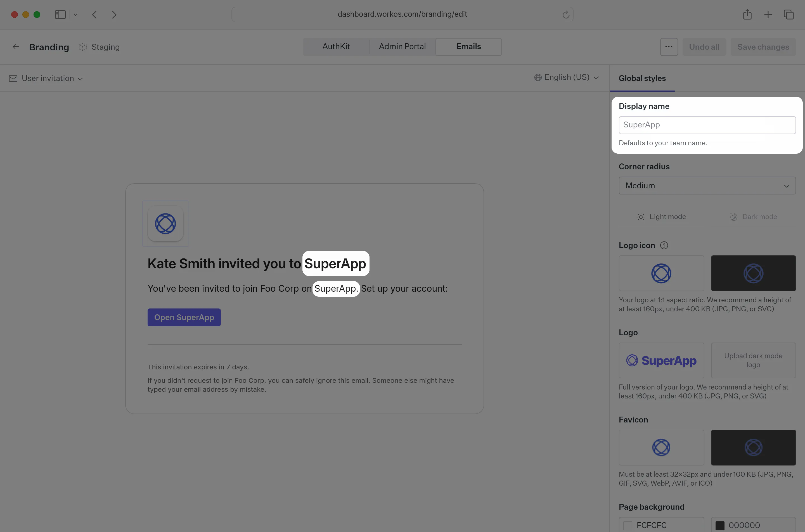Click 'Defaults to your team name.' helper text
This screenshot has width=805, height=532.
tap(663, 143)
